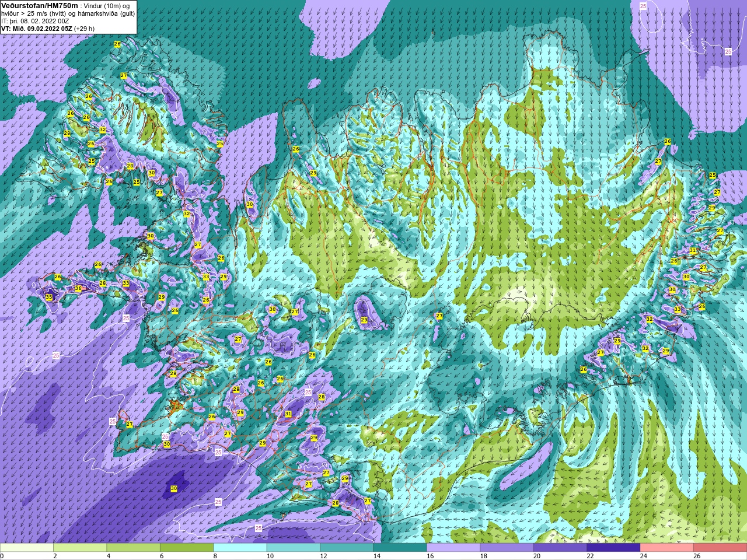Click the dark indigo 22–24 m/s legend swatch
This screenshot has height=560, width=747.
pos(613,548)
